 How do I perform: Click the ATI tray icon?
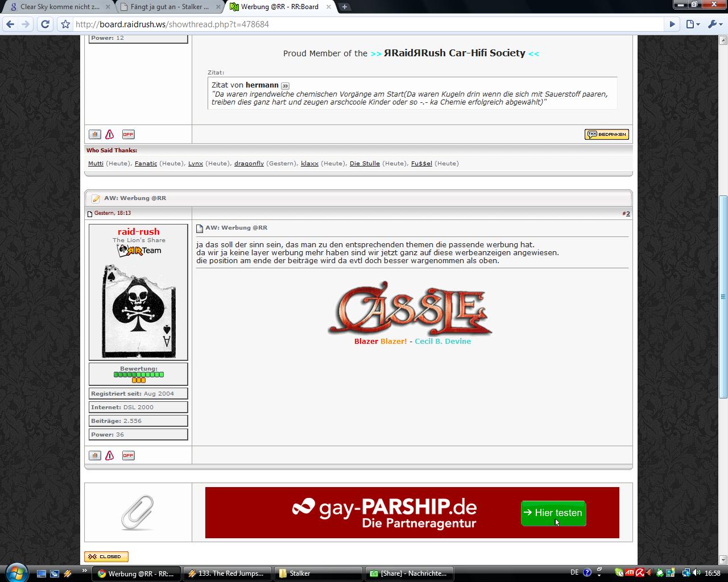tap(630, 573)
